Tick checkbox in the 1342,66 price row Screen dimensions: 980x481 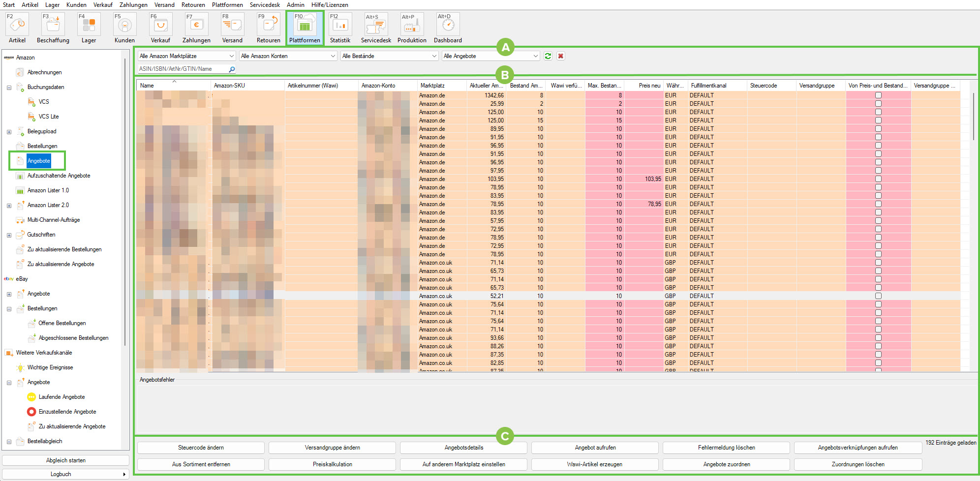pyautogui.click(x=878, y=95)
